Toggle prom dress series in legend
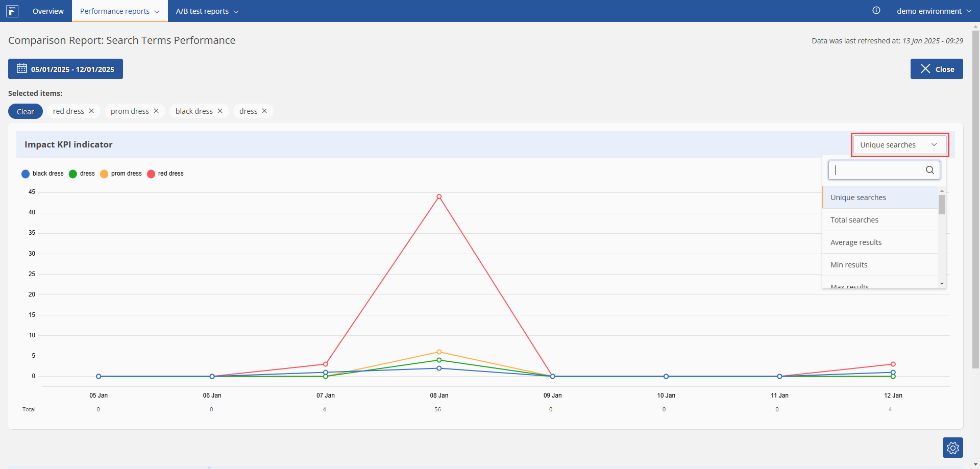 pyautogui.click(x=121, y=174)
